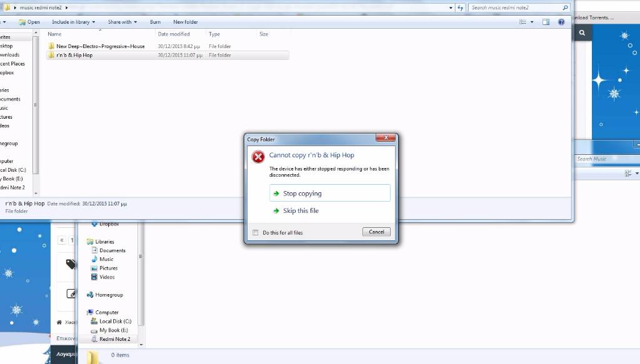Viewport: 640px width, 364px height.
Task: Click the Burn toolbar item
Action: (155, 22)
